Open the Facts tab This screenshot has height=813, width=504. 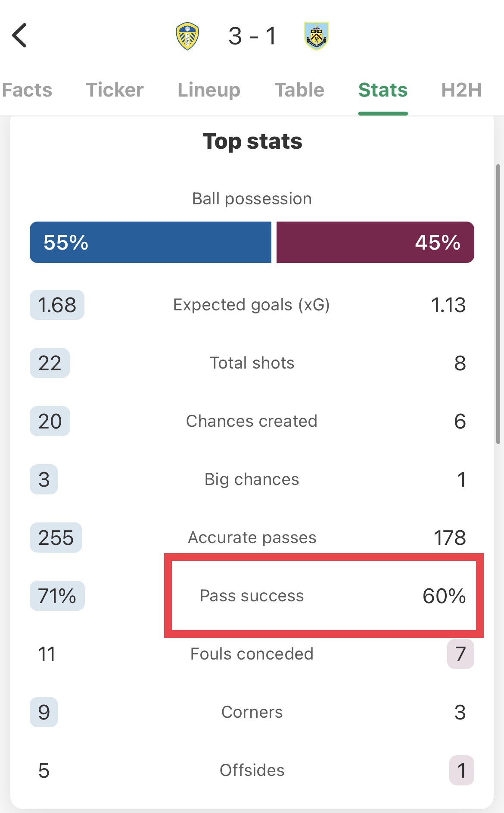pos(27,90)
